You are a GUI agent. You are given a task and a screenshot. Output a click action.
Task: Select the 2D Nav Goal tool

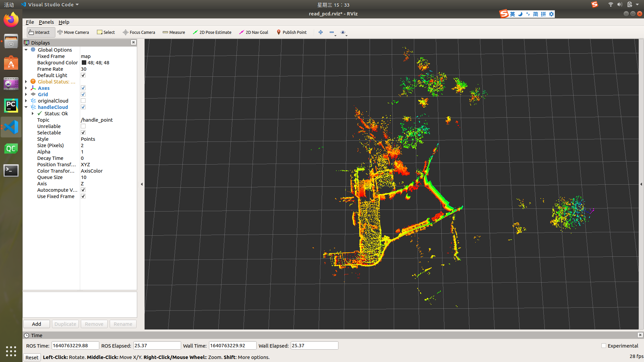point(254,32)
